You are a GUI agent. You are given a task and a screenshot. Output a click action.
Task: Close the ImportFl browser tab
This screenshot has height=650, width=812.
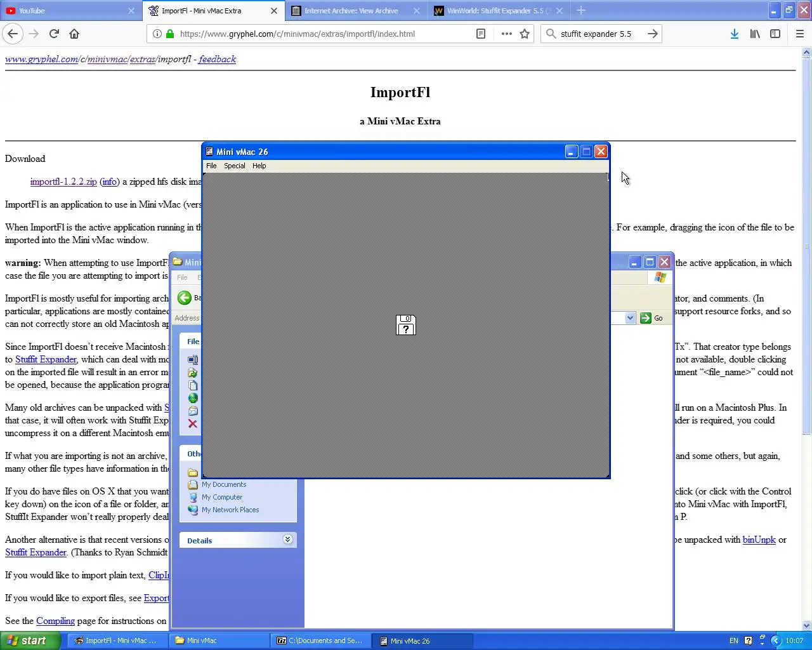pos(273,11)
